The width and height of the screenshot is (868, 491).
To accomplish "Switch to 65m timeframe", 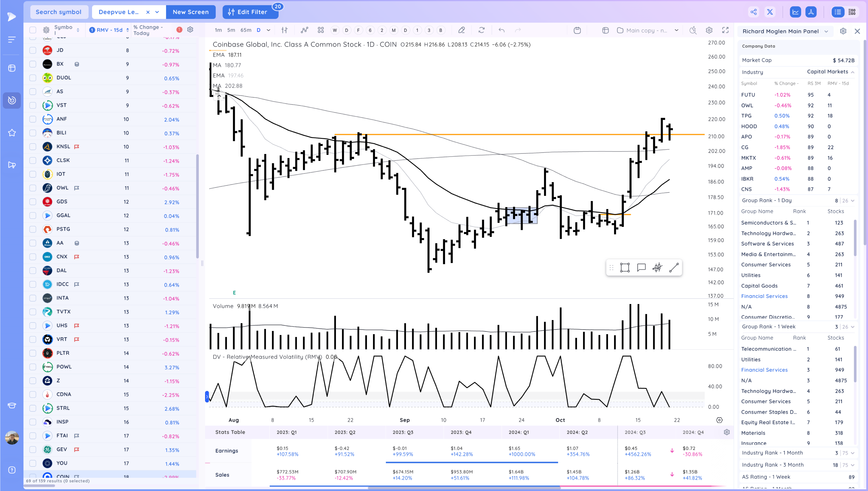I will tap(246, 30).
